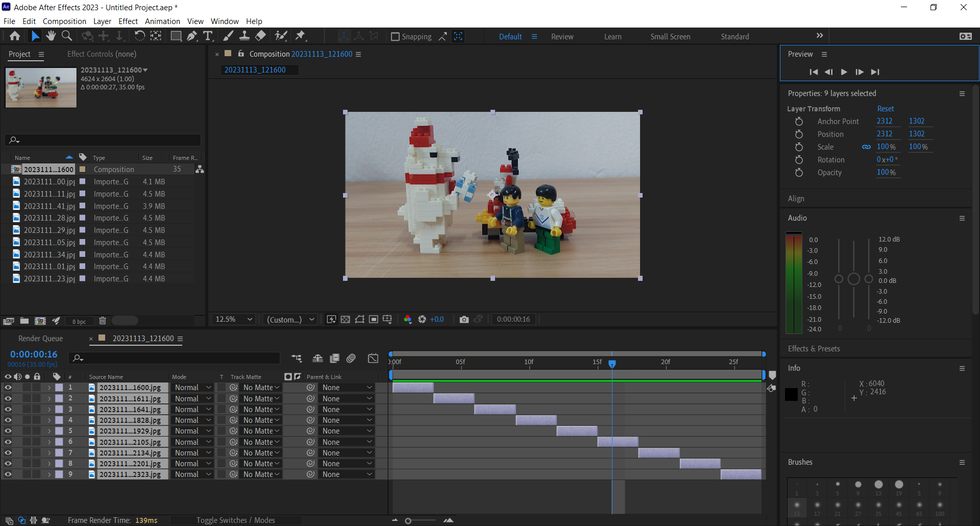Click the Frame Blending icon in timeline
The width and height of the screenshot is (980, 526).
click(x=335, y=358)
